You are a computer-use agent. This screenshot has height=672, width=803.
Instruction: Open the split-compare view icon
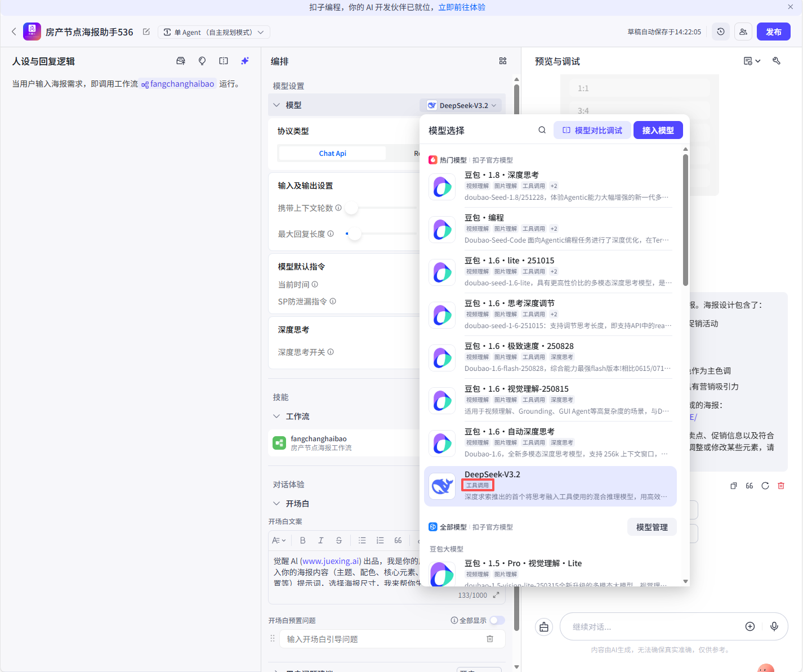coord(224,61)
